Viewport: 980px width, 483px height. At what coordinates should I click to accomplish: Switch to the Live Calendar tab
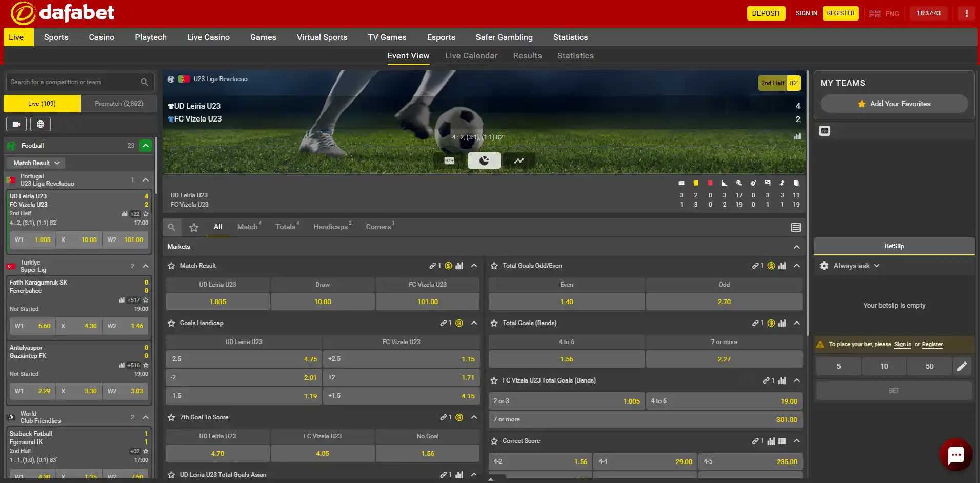pyautogui.click(x=471, y=56)
